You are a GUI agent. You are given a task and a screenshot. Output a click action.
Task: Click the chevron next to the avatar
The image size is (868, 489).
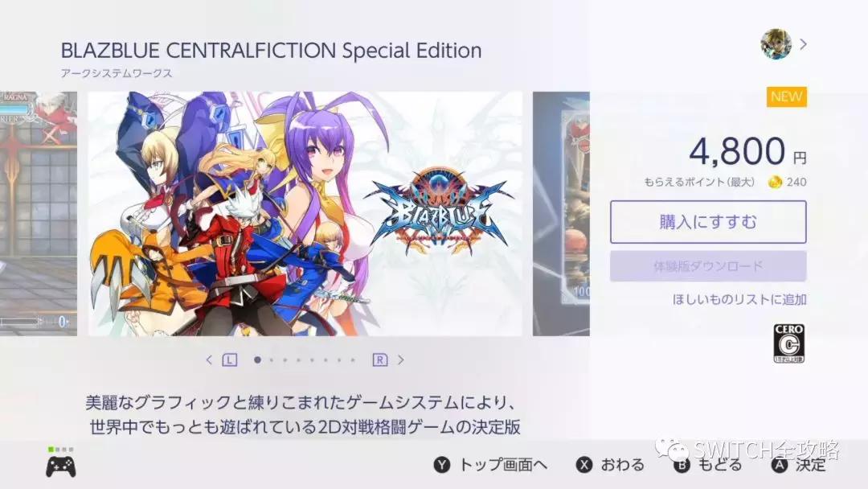[803, 43]
